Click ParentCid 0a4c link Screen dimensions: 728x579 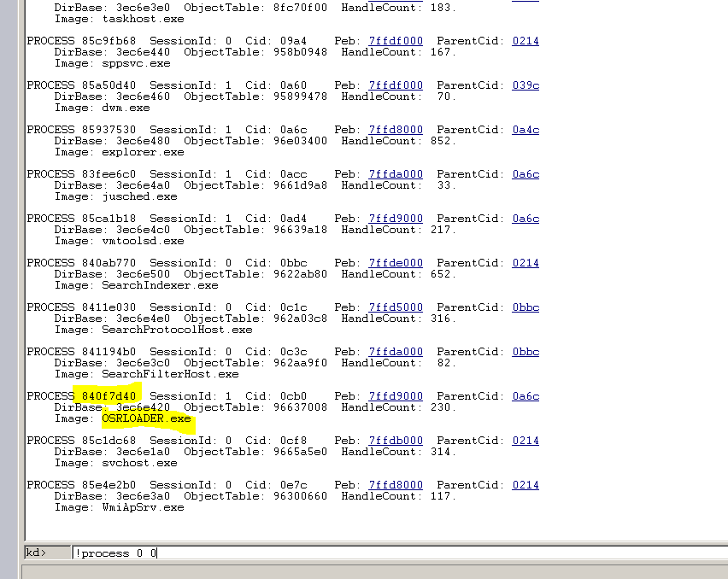(x=525, y=130)
